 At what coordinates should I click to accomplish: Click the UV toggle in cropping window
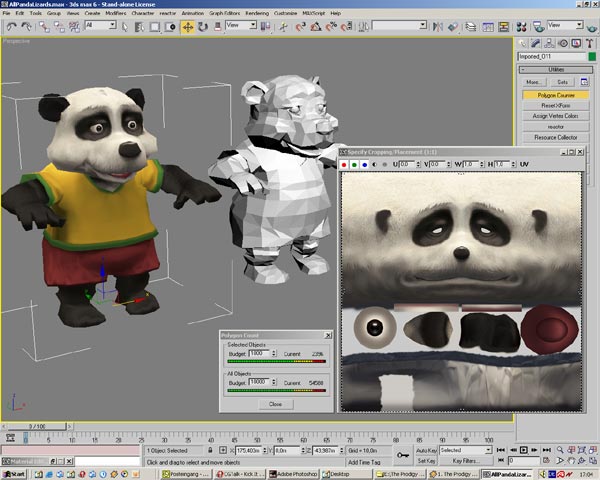[x=524, y=164]
